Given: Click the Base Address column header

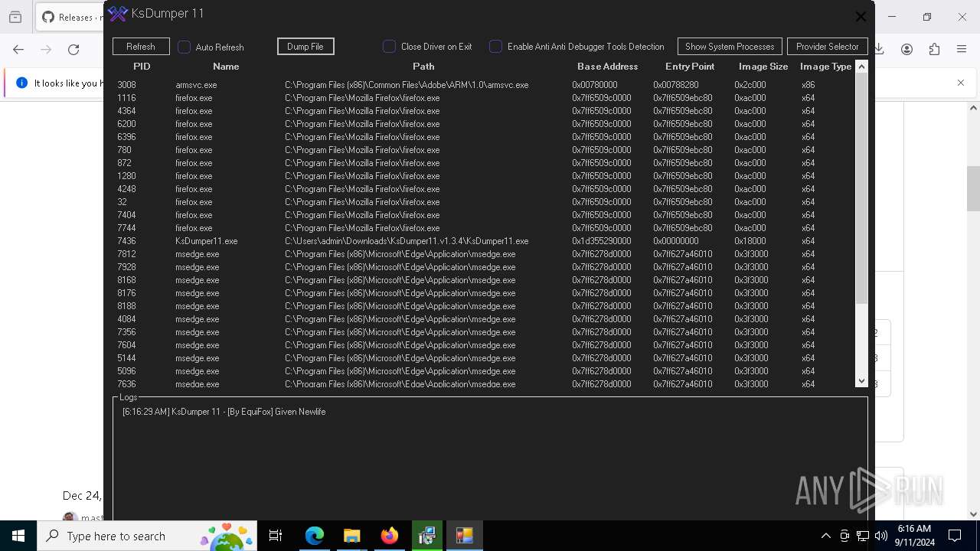Looking at the screenshot, I should pyautogui.click(x=607, y=67).
